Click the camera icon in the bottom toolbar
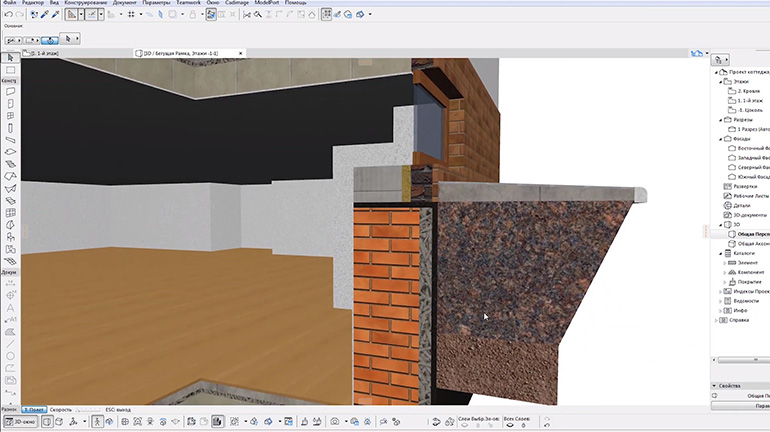 click(336, 422)
